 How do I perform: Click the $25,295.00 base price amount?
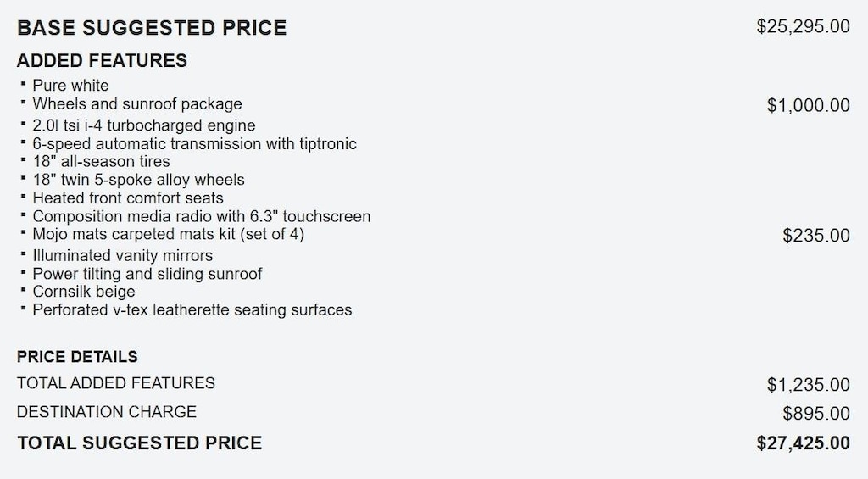(x=803, y=26)
